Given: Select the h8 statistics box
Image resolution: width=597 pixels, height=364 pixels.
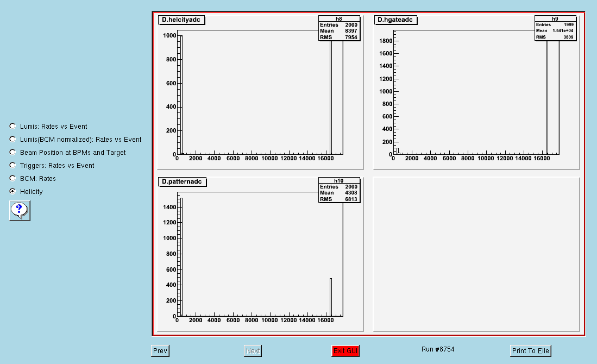Looking at the screenshot, I should [339, 28].
